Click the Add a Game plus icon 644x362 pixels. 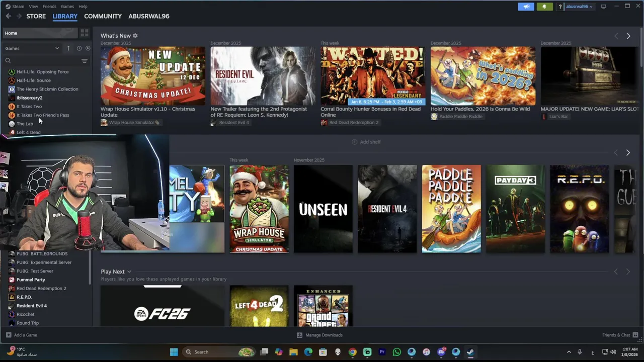[x=9, y=335]
